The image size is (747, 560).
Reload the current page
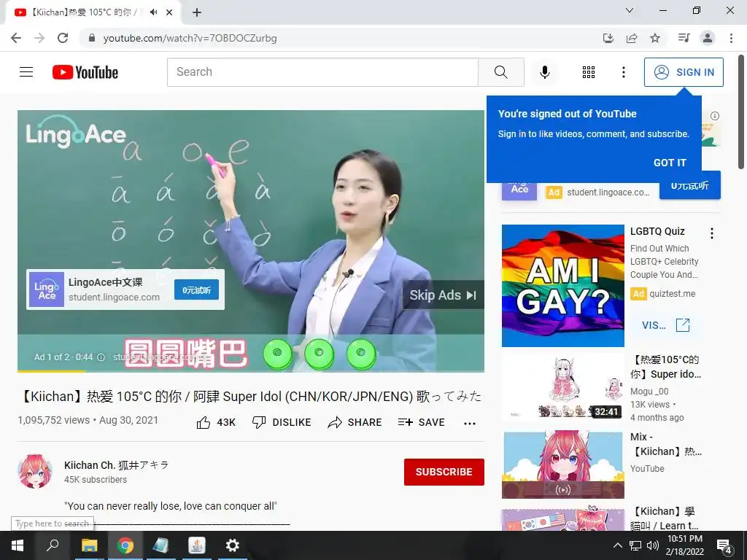coord(63,38)
